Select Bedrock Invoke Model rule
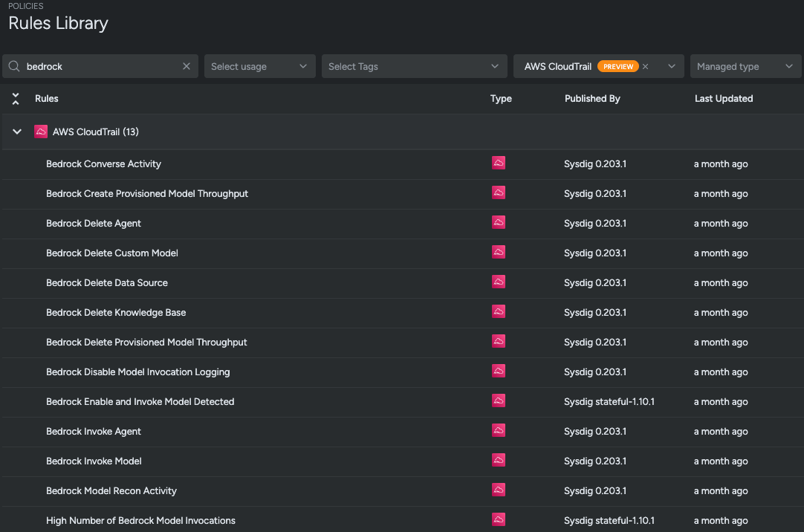Screen dimensions: 804x532 coord(94,461)
